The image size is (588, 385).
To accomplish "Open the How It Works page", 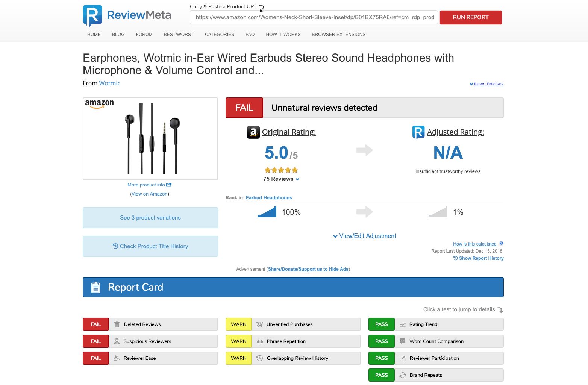I will (x=283, y=35).
